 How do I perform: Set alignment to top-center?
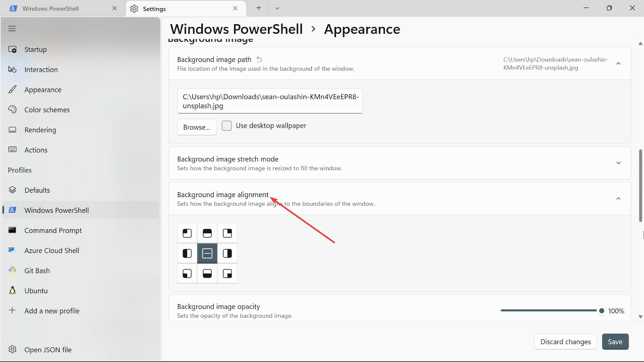click(207, 233)
